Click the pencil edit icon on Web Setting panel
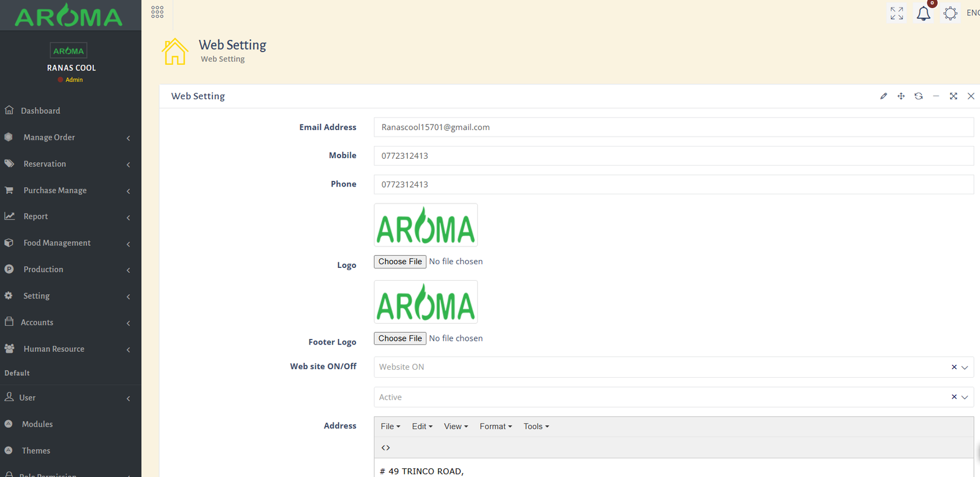Image resolution: width=980 pixels, height=477 pixels. (x=883, y=96)
